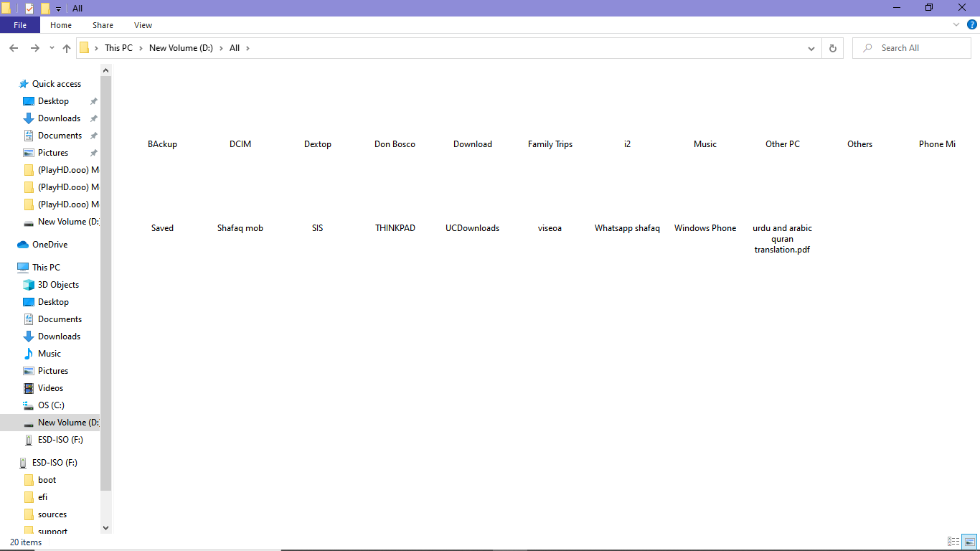
Task: Select the SIS folder
Action: tap(318, 228)
